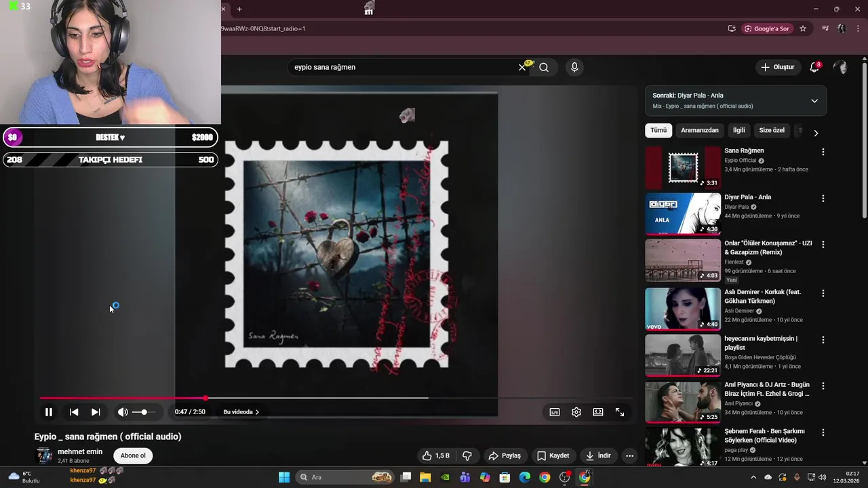This screenshot has height=488, width=868.
Task: Click install/cast icon in address bar
Action: [732, 28]
